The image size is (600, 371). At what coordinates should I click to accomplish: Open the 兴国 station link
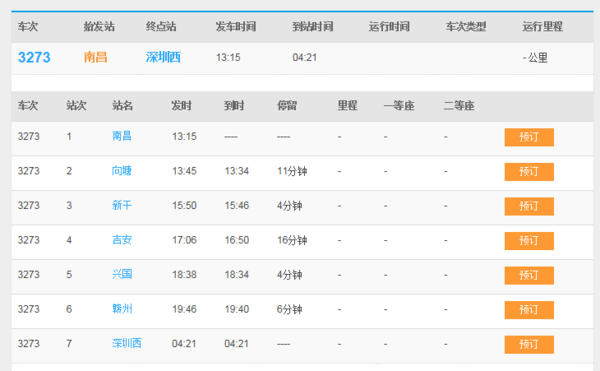pos(122,274)
